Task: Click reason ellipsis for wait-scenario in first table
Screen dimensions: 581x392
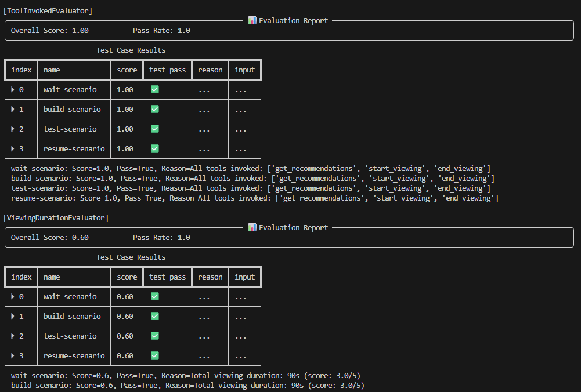Action: tap(204, 90)
